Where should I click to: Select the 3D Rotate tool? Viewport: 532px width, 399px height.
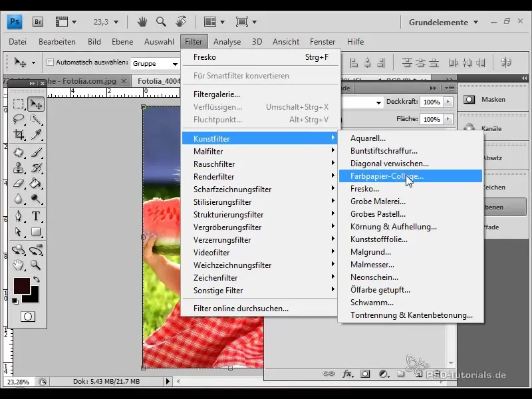(19, 250)
